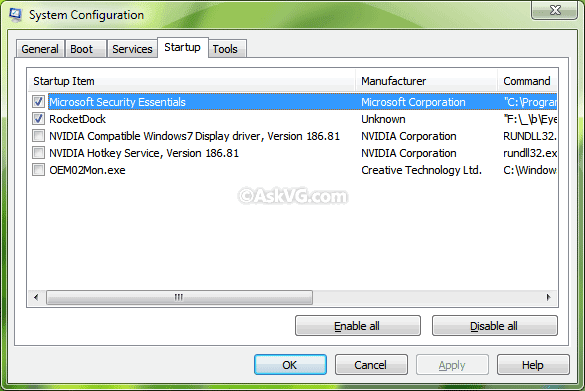Confirm with the OK button
The height and width of the screenshot is (391, 585).
point(290,365)
